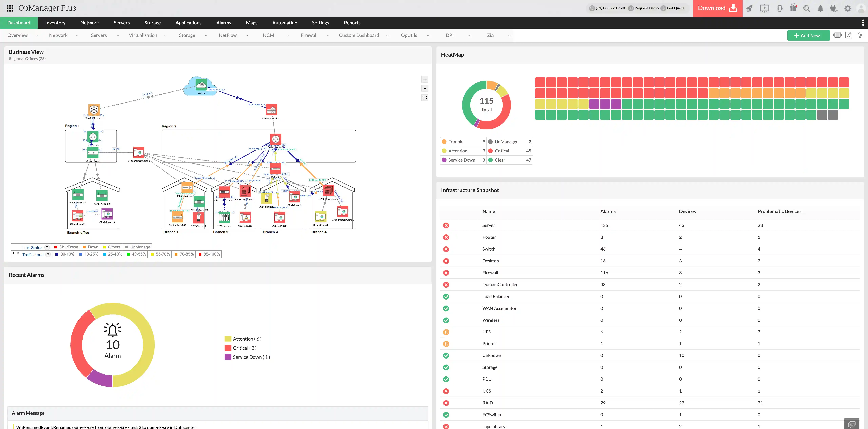Expand the Zia dropdown arrow
The height and width of the screenshot is (429, 868).
(x=509, y=35)
